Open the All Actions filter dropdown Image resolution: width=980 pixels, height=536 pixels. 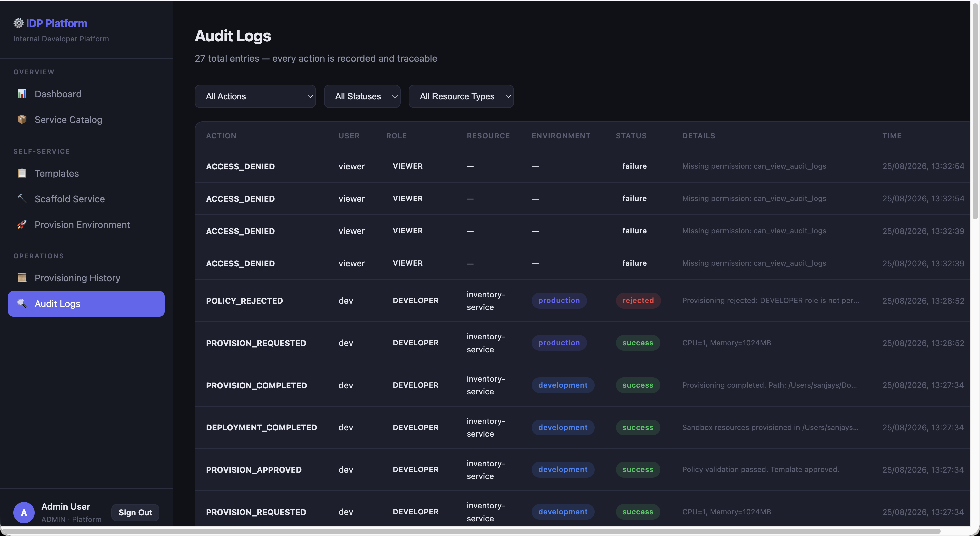255,96
